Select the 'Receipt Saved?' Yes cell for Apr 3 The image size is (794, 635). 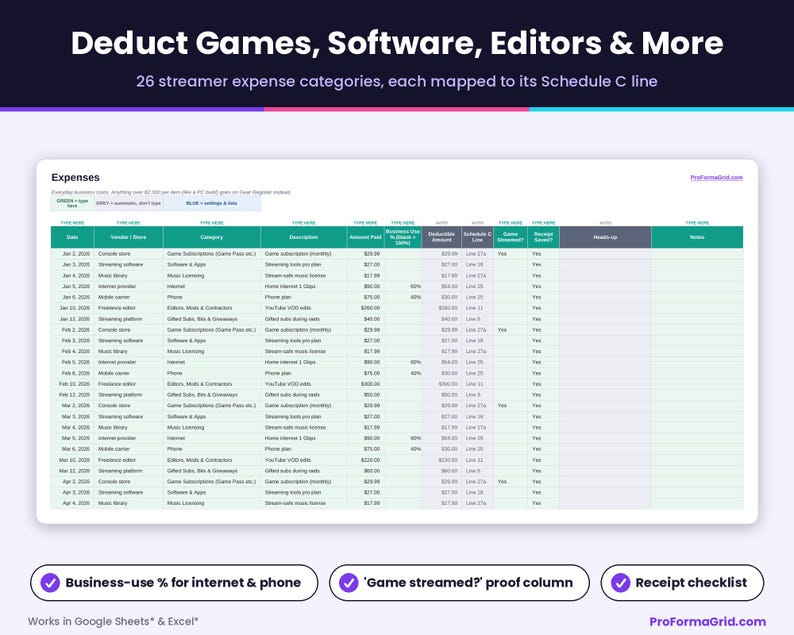tap(543, 492)
